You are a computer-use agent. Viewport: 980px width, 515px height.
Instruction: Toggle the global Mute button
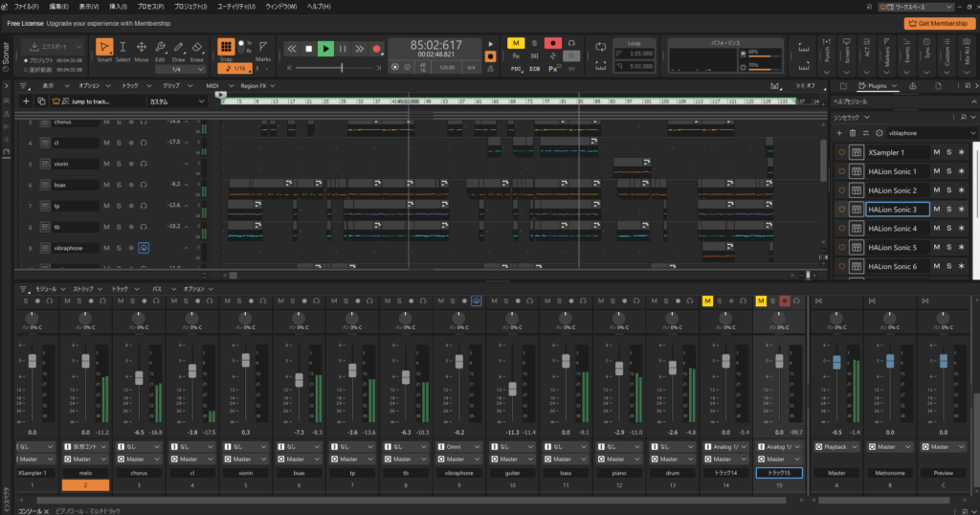coord(516,43)
